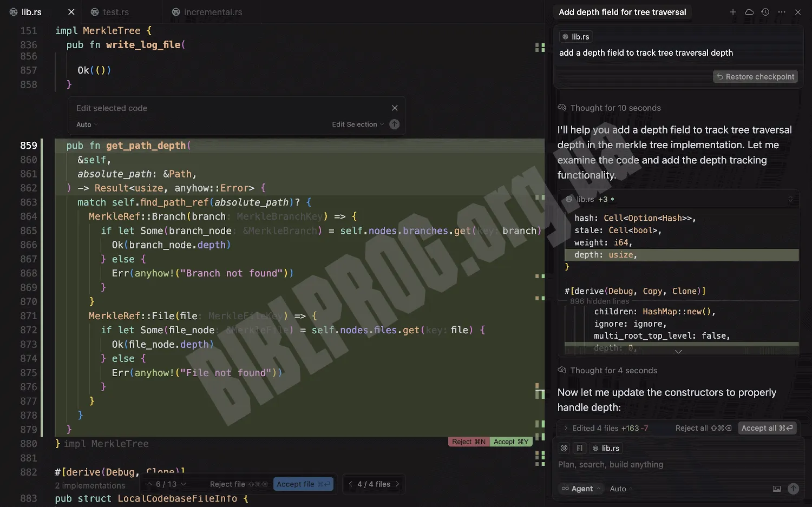Click Reject all in the chat panel
The height and width of the screenshot is (507, 812).
(x=703, y=428)
